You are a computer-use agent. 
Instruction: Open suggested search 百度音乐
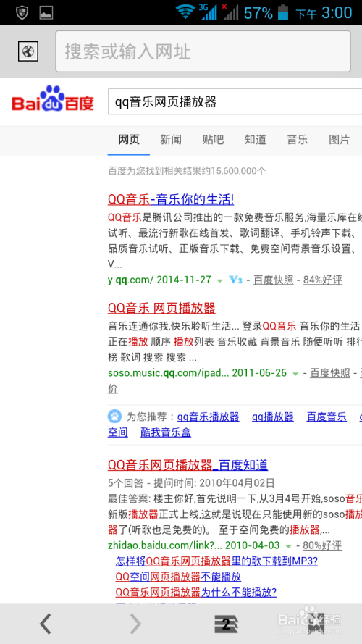327,417
